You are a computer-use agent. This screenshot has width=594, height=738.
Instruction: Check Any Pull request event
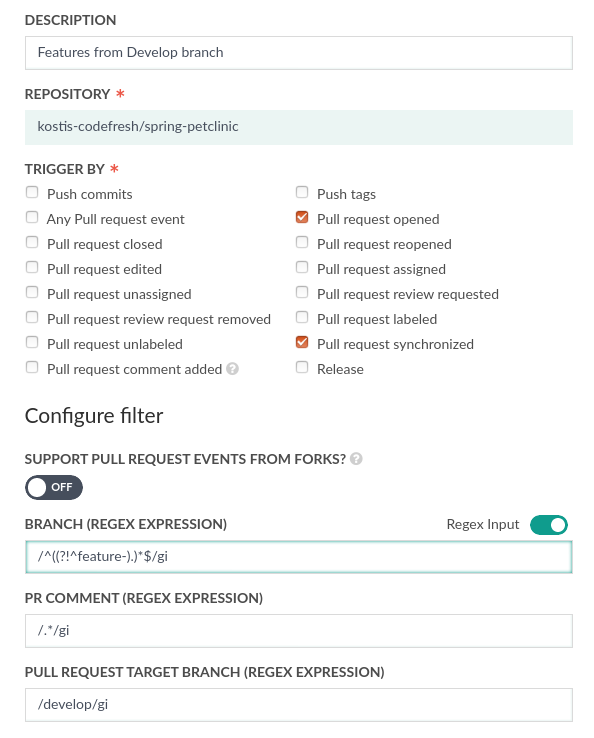(32, 217)
